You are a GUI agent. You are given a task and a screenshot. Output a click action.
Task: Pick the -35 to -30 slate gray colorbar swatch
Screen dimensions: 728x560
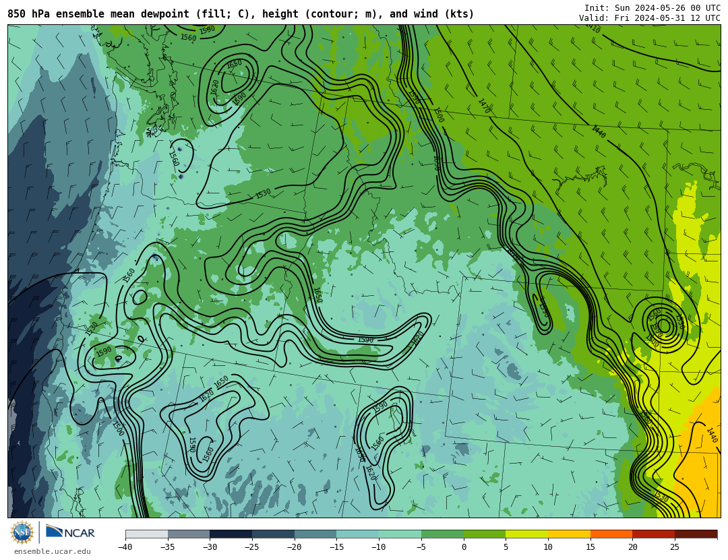(x=189, y=534)
